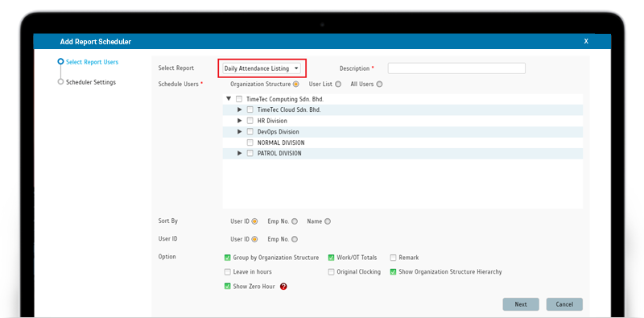Expand the DevOps Division node
The image size is (644, 318).
point(240,132)
